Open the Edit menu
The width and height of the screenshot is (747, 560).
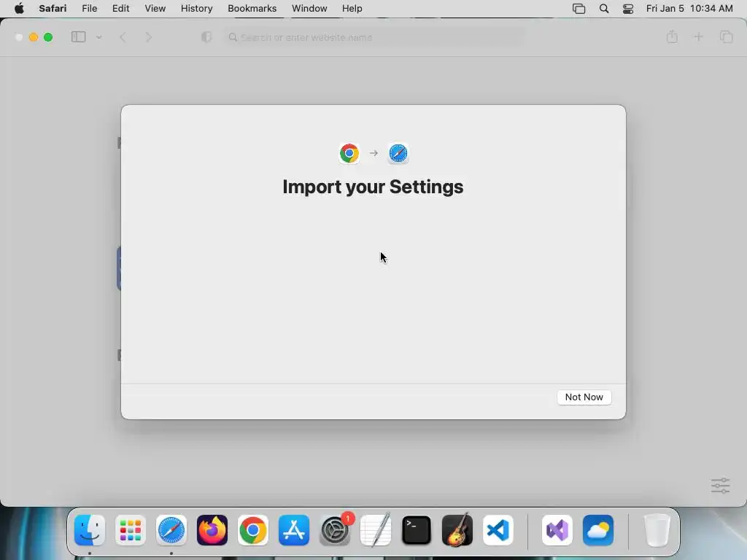(x=120, y=9)
